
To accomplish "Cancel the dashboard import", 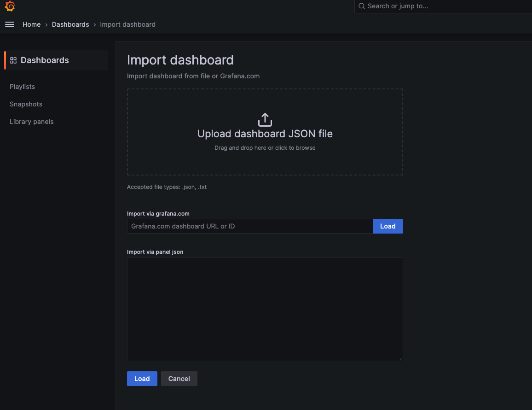I will pos(179,379).
